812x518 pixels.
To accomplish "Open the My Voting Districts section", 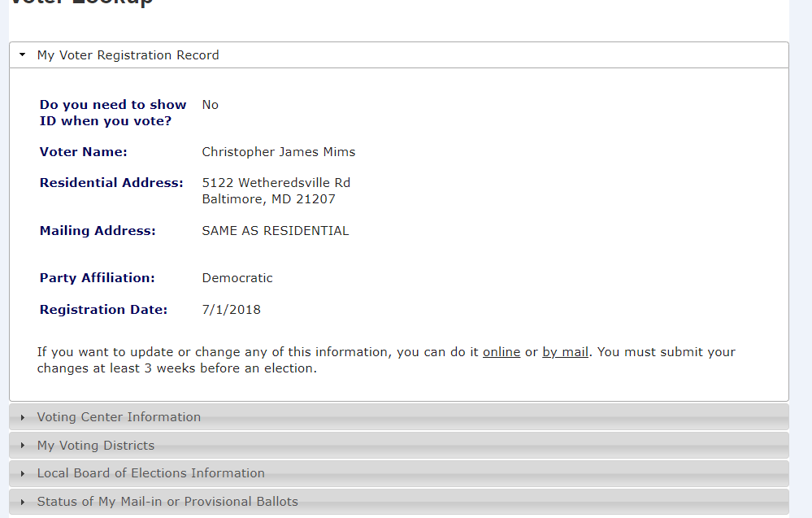I will (399, 445).
